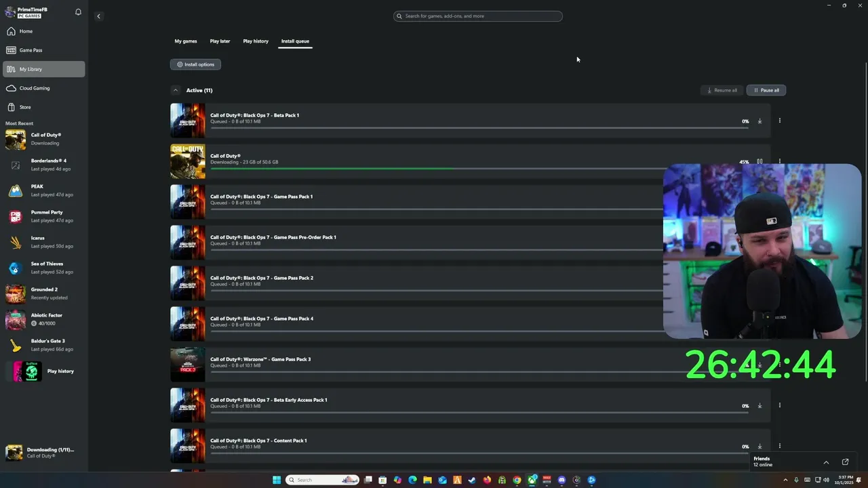Collapse the Active (11) section
This screenshot has height=488, width=868.
click(175, 90)
